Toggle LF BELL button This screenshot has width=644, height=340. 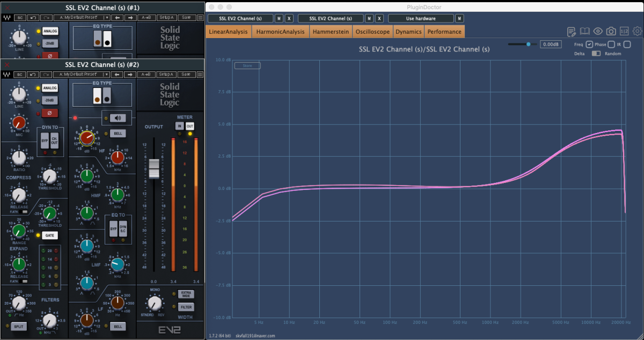pos(118,326)
